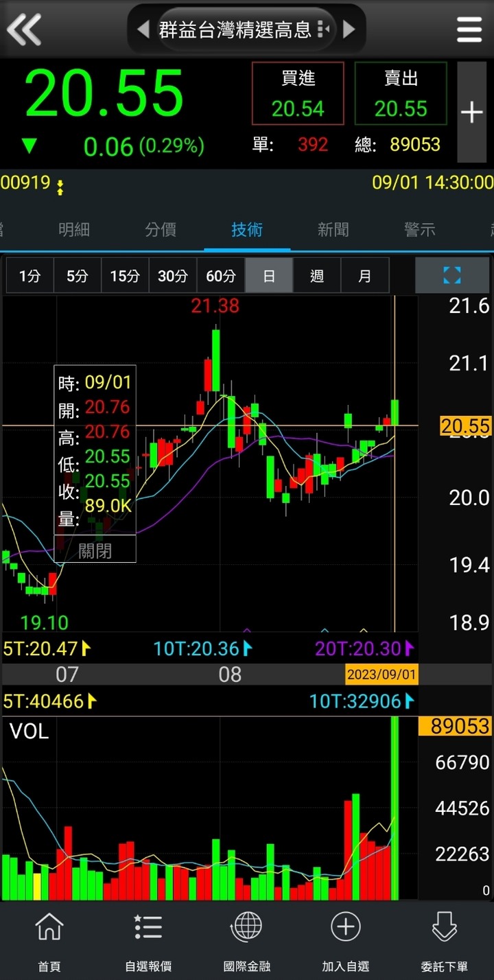Image resolution: width=494 pixels, height=980 pixels.
Task: Select the 60分 chart interval
Action: 221,276
